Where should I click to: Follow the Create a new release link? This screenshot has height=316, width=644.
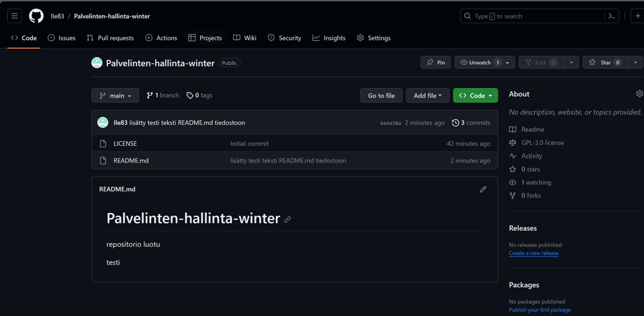coord(533,253)
